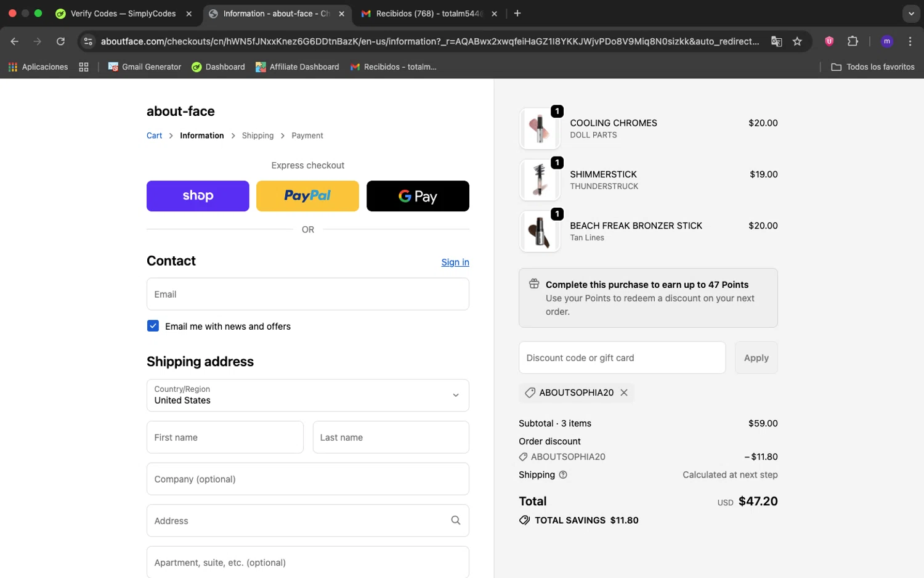Switch to Verify Codes — SimplyCodes tab
This screenshot has width=924, height=578.
[123, 14]
